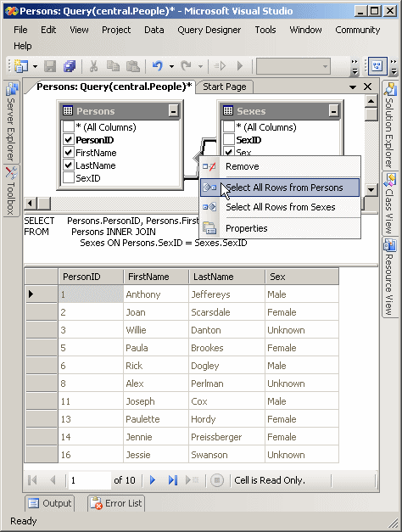Open the Data menu
The image size is (402, 532).
(154, 30)
